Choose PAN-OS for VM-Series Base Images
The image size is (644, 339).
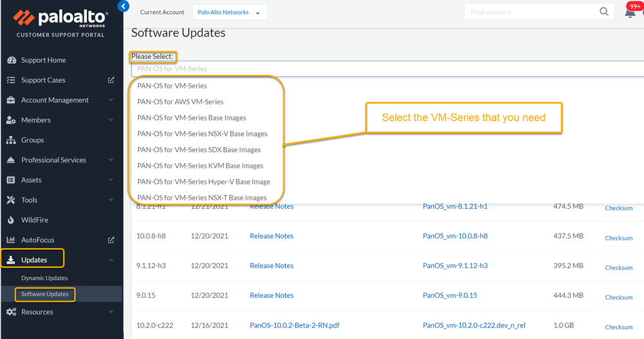tap(191, 118)
